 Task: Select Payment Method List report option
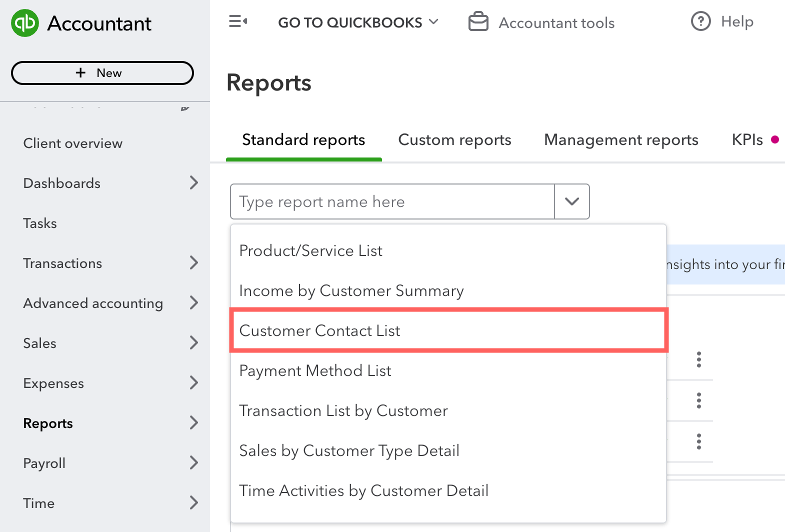point(315,371)
